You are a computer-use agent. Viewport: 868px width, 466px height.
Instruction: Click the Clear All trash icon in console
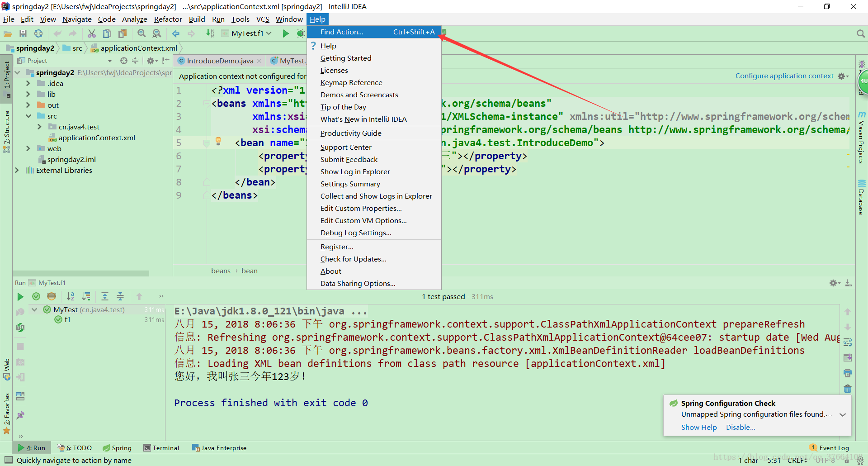point(848,389)
